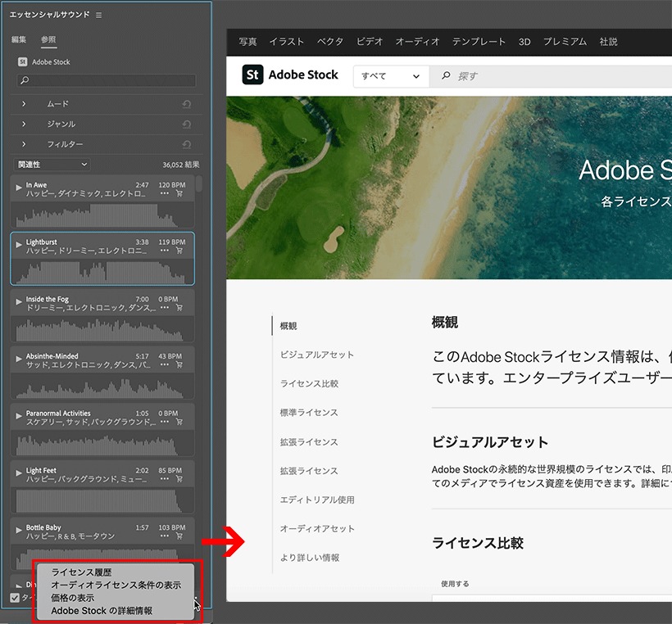Image resolution: width=672 pixels, height=624 pixels.
Task: Jump to エディトリアル使用 in the sidebar
Action: (317, 500)
